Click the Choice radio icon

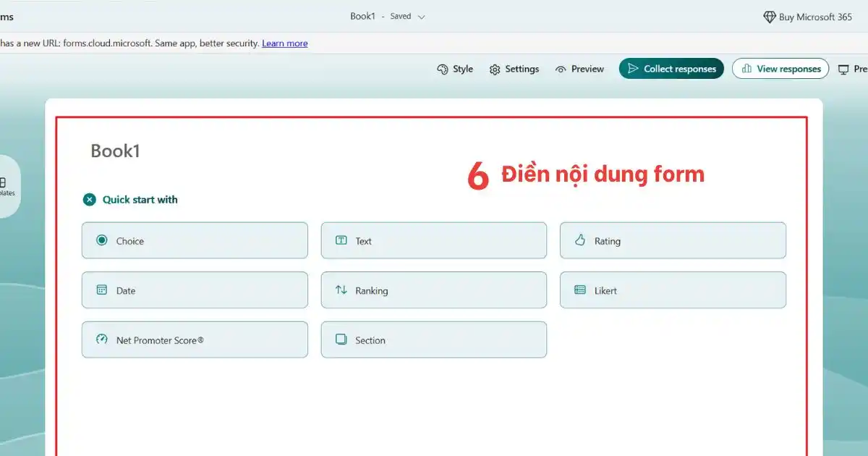click(102, 240)
